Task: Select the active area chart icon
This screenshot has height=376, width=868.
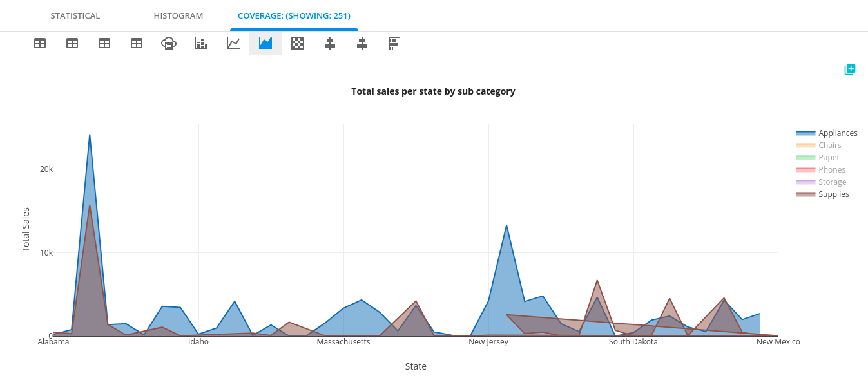Action: pyautogui.click(x=265, y=43)
